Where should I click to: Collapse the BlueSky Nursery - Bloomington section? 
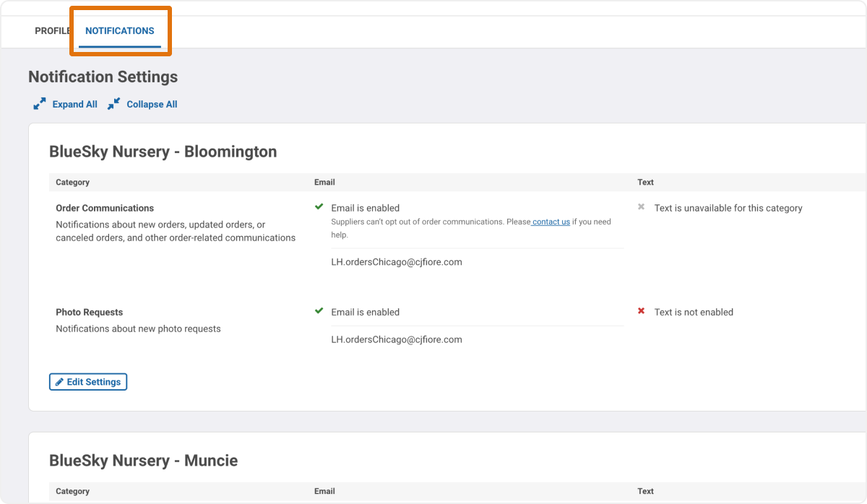click(x=163, y=152)
